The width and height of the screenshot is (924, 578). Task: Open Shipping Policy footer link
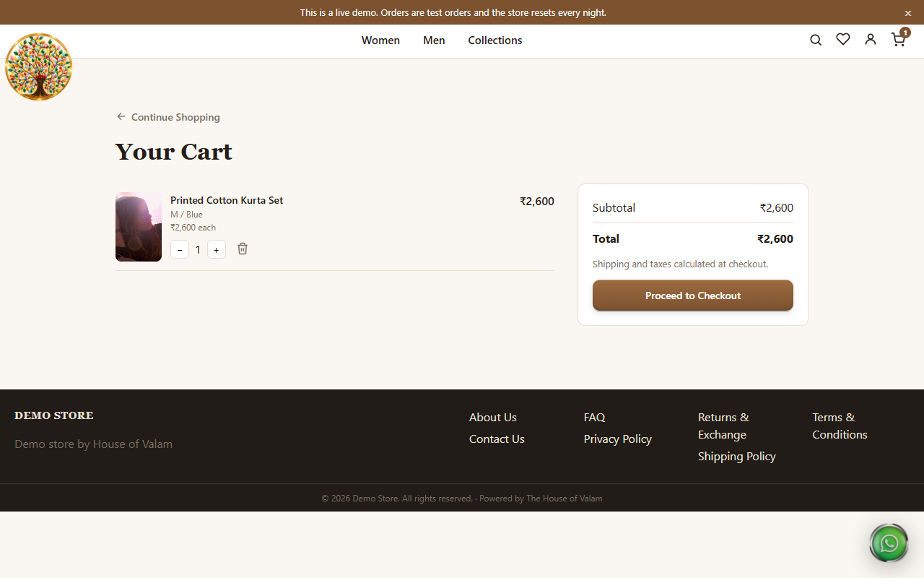pyautogui.click(x=737, y=456)
